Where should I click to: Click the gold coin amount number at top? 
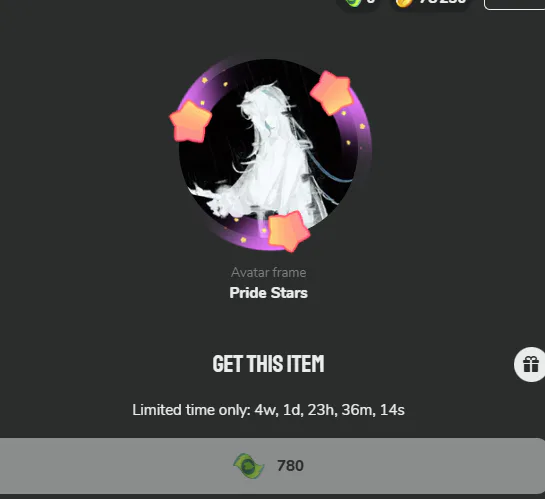[442, 2]
